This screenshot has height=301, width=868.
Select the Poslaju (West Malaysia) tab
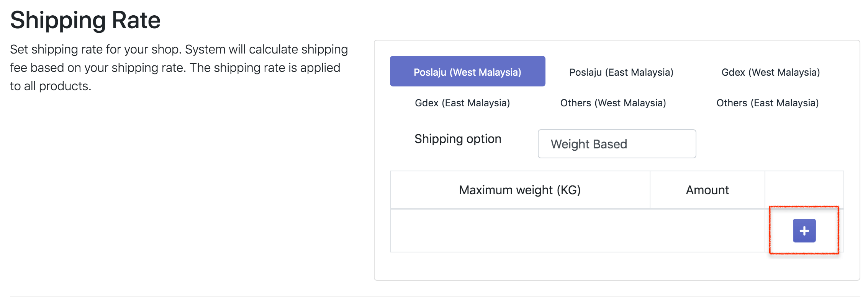(467, 72)
